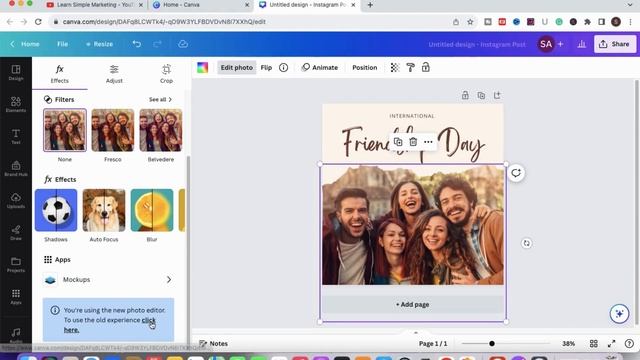Open the help question mark icon
The width and height of the screenshot is (640, 360).
point(629,344)
